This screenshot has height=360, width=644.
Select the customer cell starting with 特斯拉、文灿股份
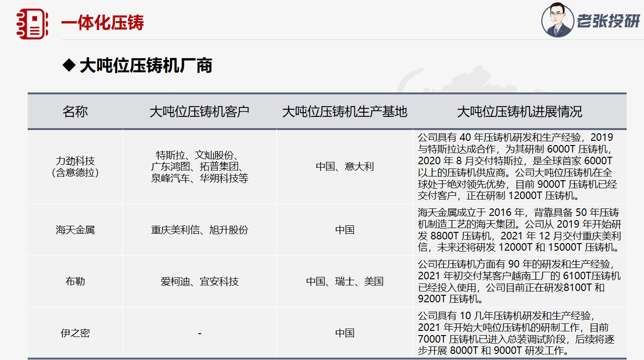tap(199, 167)
